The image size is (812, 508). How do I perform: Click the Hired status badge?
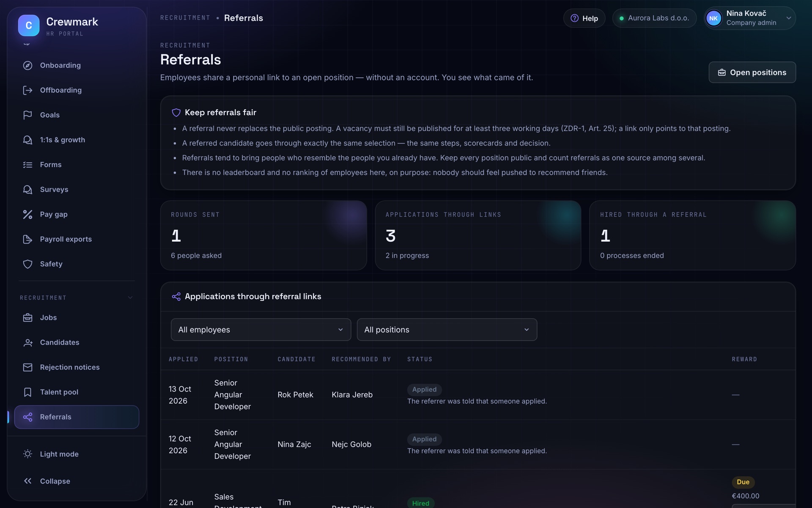[x=420, y=503]
